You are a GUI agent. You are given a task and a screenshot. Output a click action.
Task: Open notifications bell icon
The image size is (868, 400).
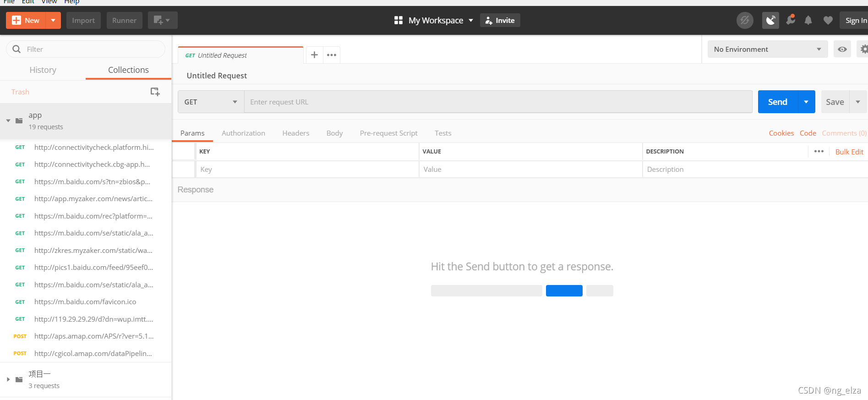[x=808, y=20]
